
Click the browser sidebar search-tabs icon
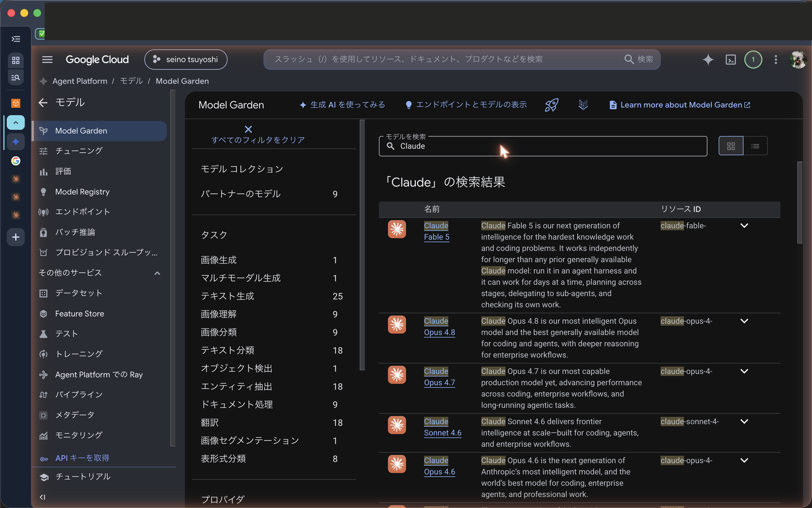pos(16,78)
